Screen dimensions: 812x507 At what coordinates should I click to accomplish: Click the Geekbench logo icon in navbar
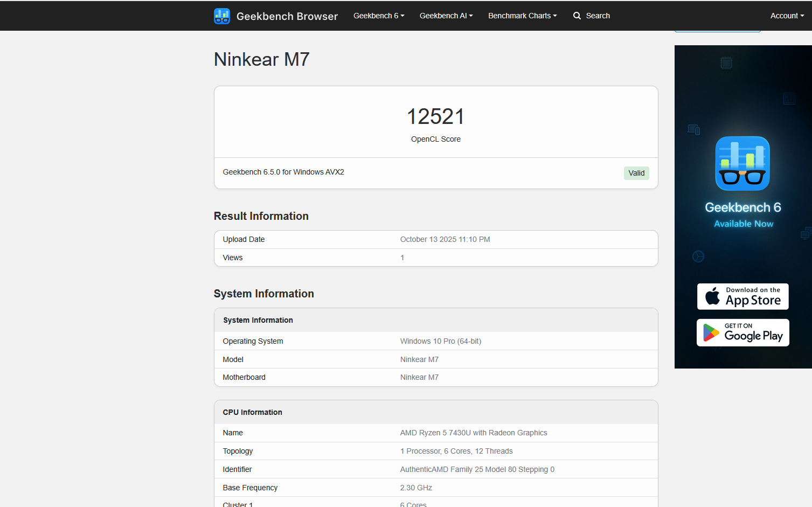point(221,16)
